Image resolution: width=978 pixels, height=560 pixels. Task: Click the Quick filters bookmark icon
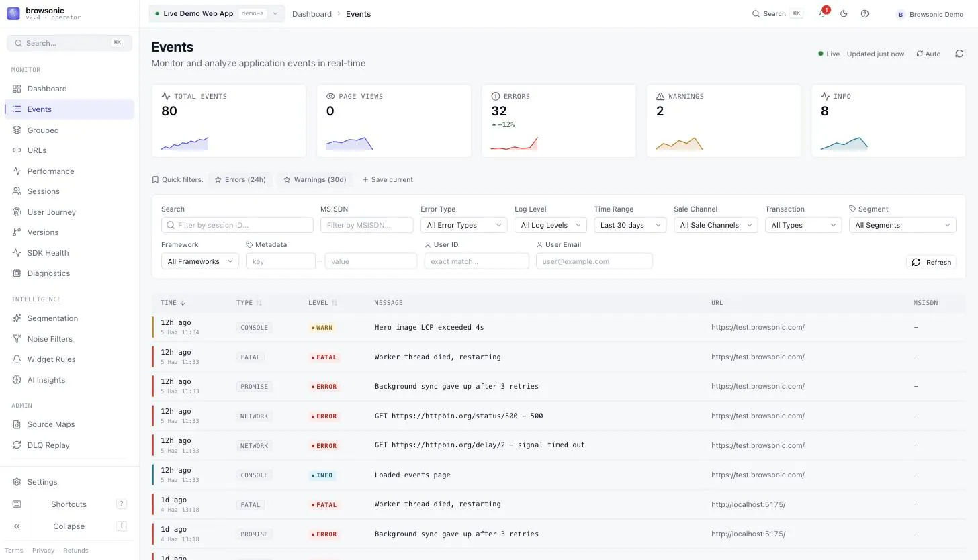click(155, 179)
